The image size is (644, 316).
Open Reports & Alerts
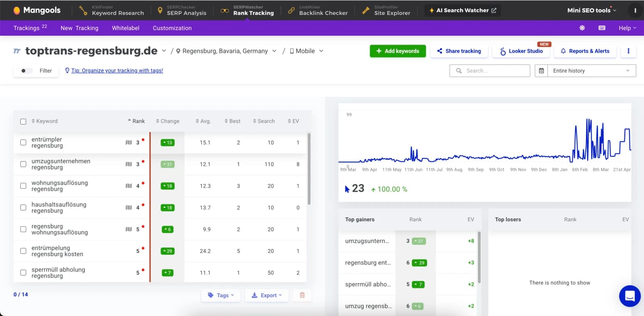(585, 51)
